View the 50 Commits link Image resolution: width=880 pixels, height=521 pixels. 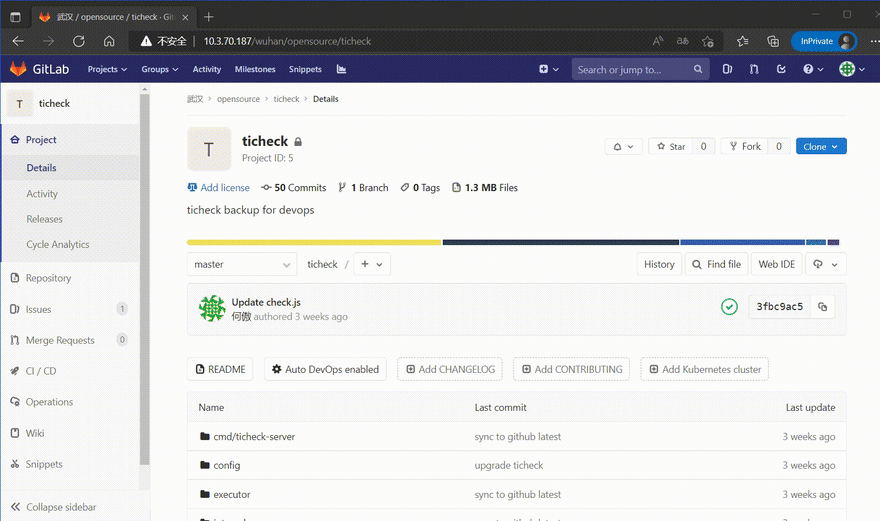(x=294, y=188)
